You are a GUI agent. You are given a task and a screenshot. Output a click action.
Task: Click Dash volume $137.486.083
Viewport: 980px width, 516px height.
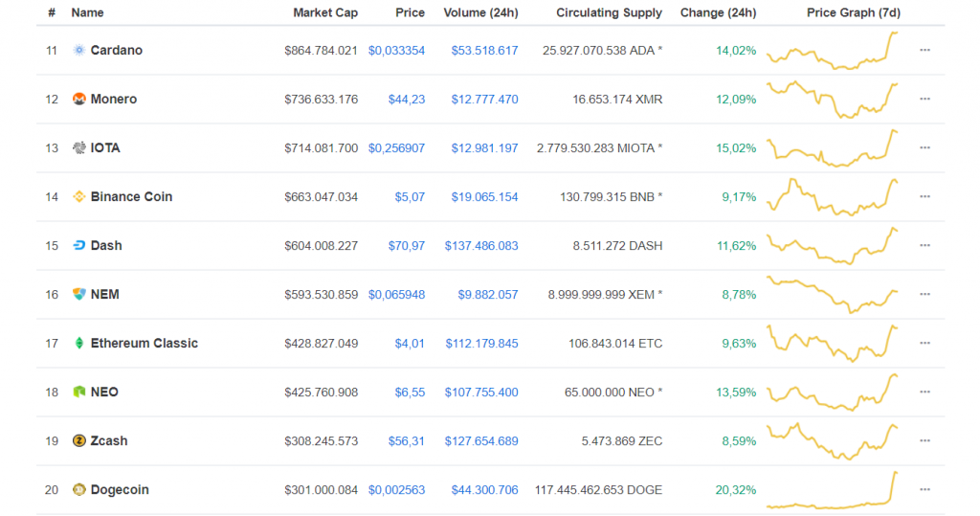click(481, 245)
